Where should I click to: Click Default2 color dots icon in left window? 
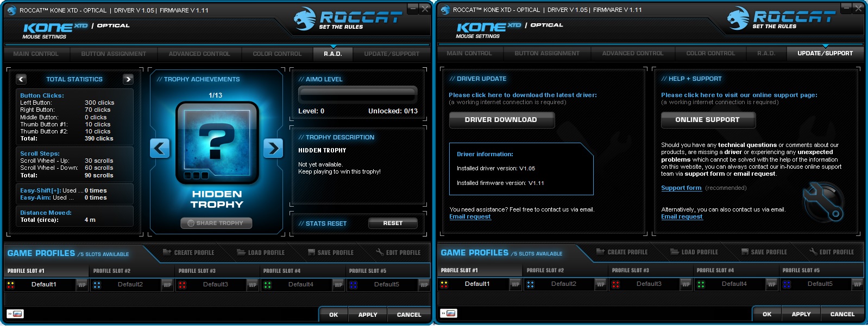97,284
